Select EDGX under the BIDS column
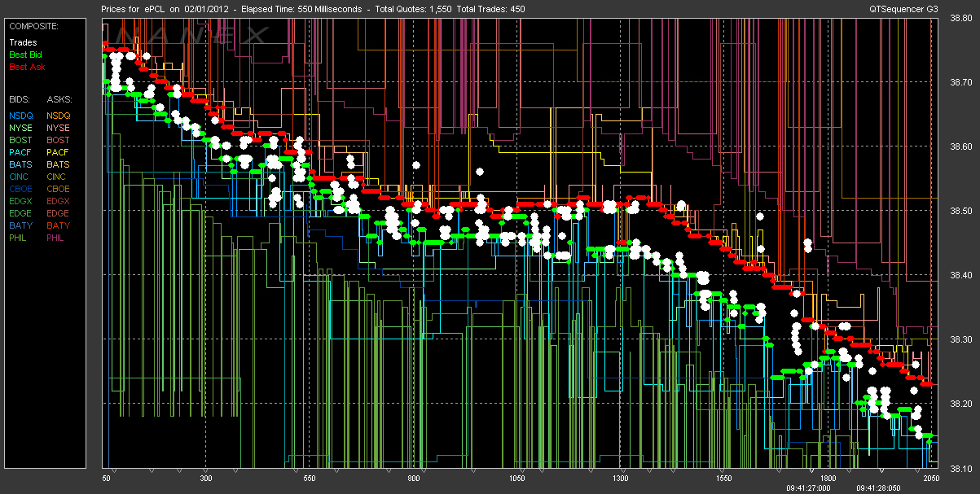The width and height of the screenshot is (980, 494). coord(20,201)
